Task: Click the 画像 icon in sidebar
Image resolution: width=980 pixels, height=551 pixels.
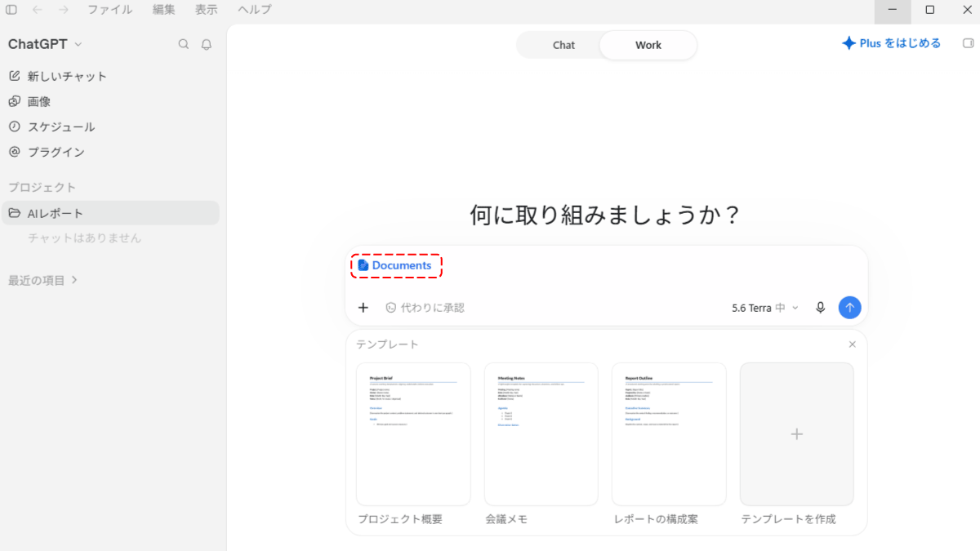Action: [14, 101]
